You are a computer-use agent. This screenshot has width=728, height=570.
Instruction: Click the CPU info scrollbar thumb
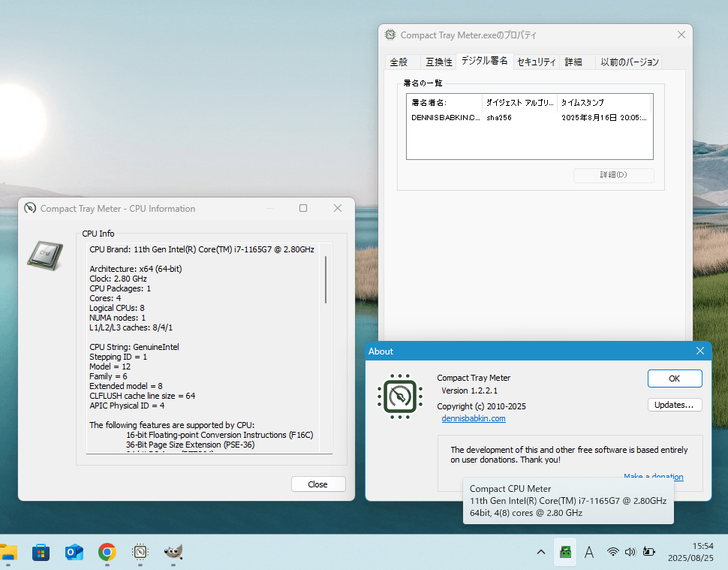tap(326, 279)
